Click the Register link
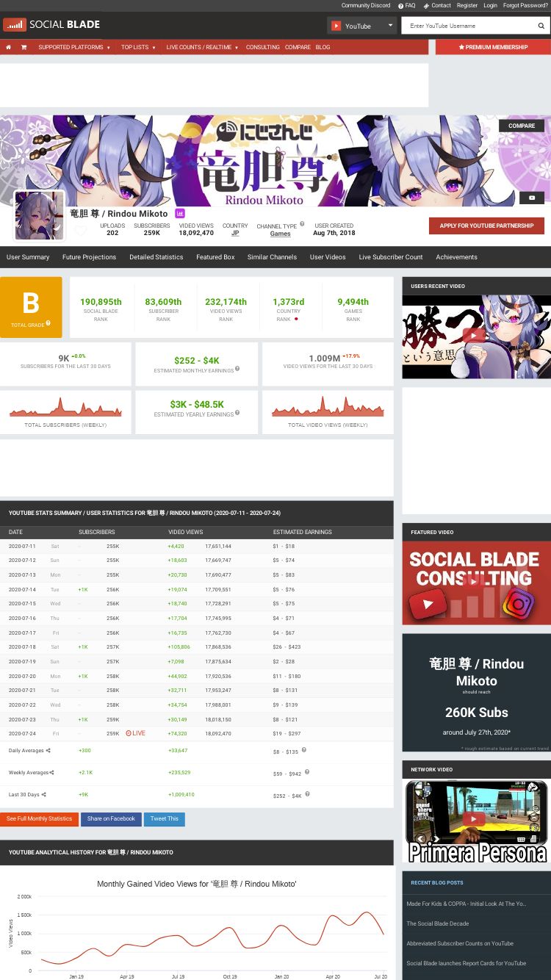The height and width of the screenshot is (980, 551). tap(467, 5)
